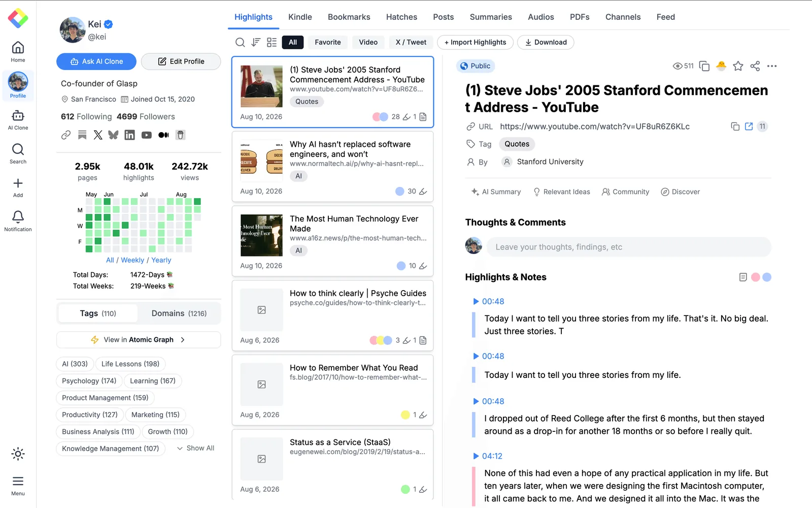Open the URL in a new tab
Screen dimensions: 812x508
(749, 126)
